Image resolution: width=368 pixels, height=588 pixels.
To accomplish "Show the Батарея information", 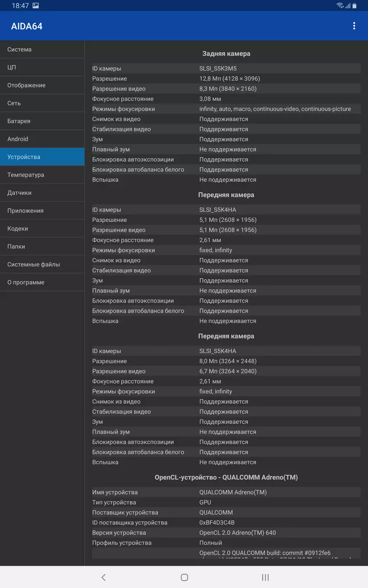I will (42, 121).
